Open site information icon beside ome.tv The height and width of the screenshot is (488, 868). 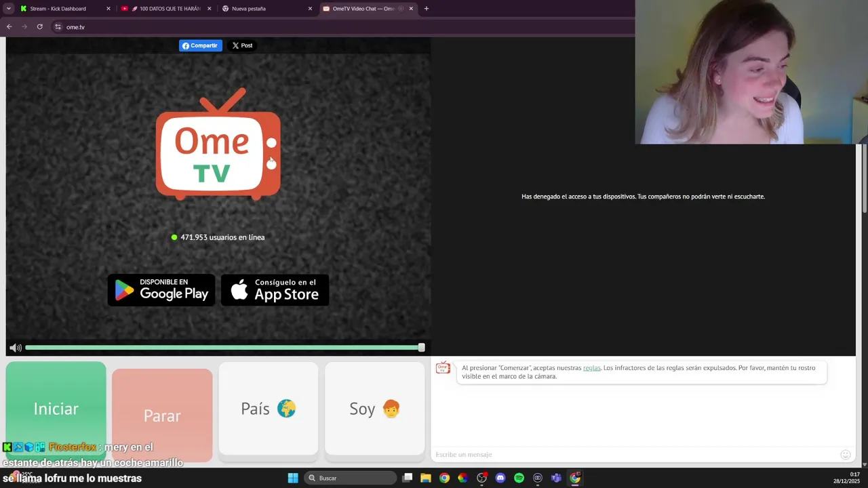pos(58,26)
